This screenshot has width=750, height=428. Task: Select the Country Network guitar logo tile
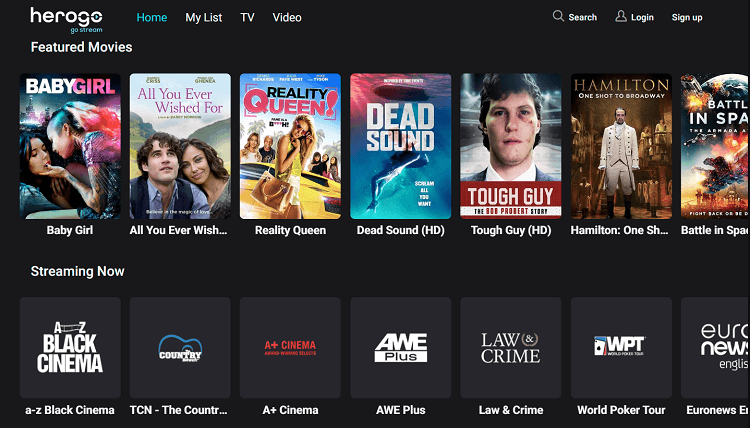pos(180,348)
